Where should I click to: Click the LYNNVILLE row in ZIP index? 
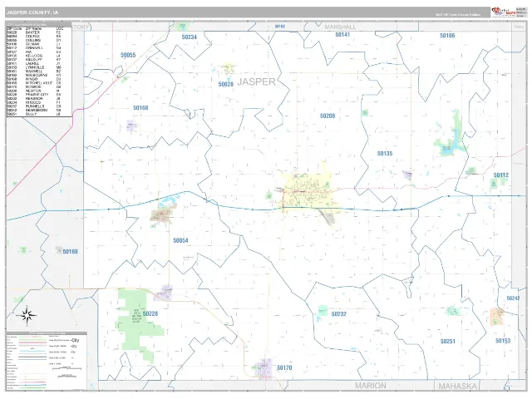tap(34, 67)
